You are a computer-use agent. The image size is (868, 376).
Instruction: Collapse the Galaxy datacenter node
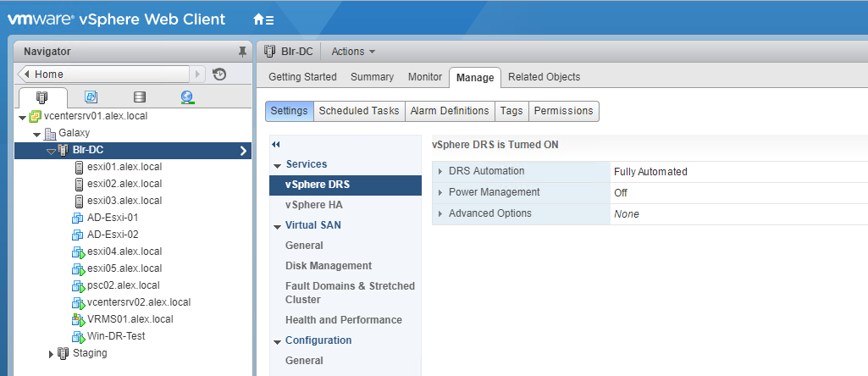tap(36, 134)
